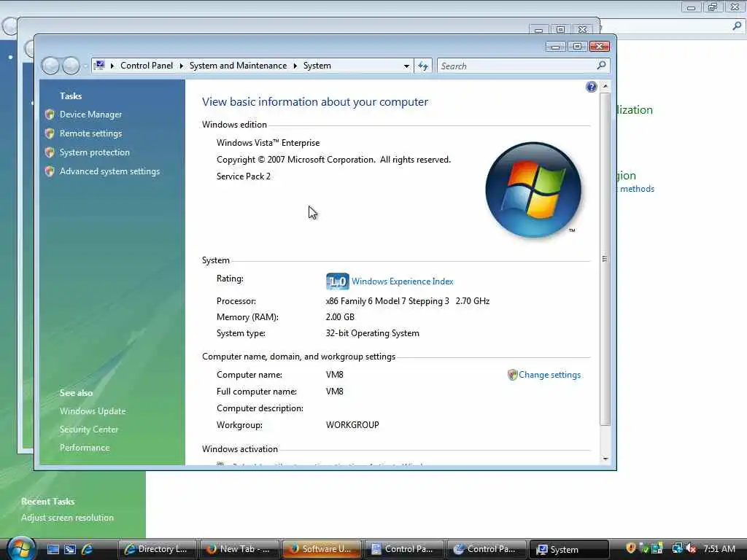
Task: Click the Service Pack 2 text
Action: point(244,176)
